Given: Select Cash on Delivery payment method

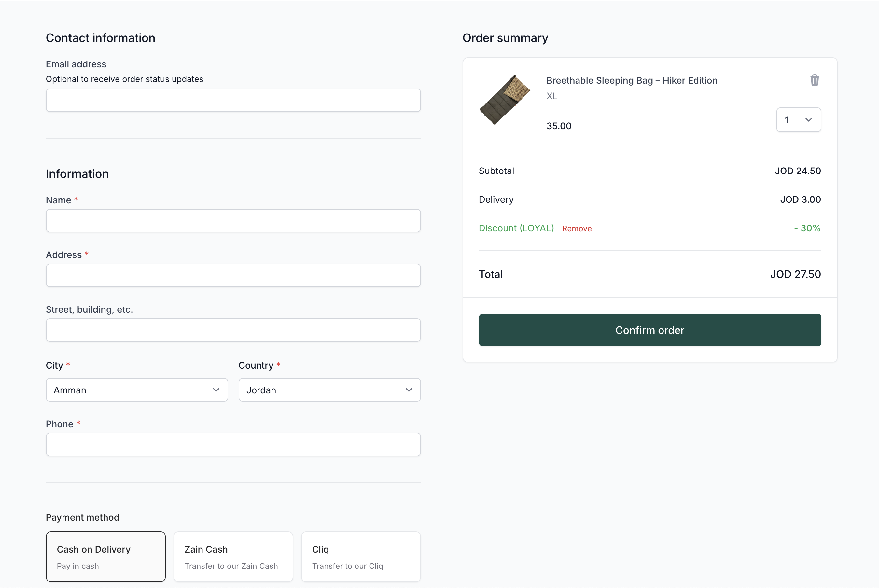Looking at the screenshot, I should coord(105,556).
